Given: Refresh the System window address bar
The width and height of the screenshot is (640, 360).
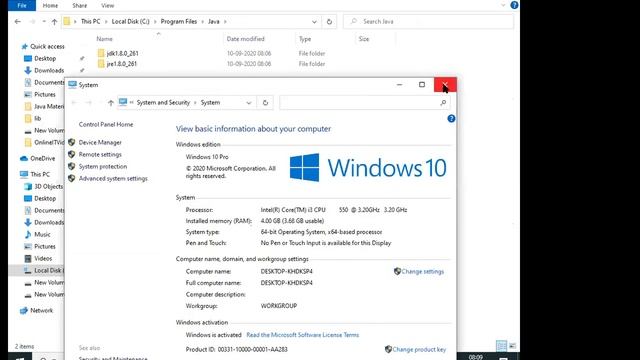Looking at the screenshot, I should 265,103.
